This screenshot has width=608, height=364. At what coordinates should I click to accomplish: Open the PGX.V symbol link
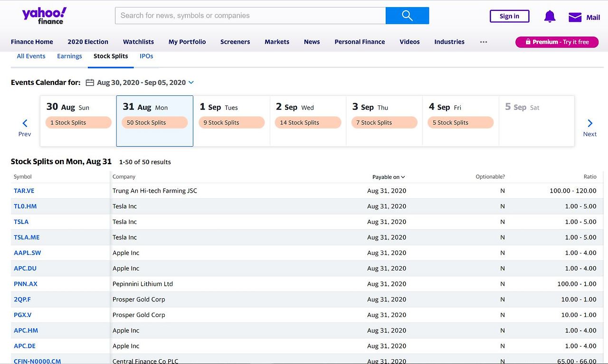(x=23, y=315)
